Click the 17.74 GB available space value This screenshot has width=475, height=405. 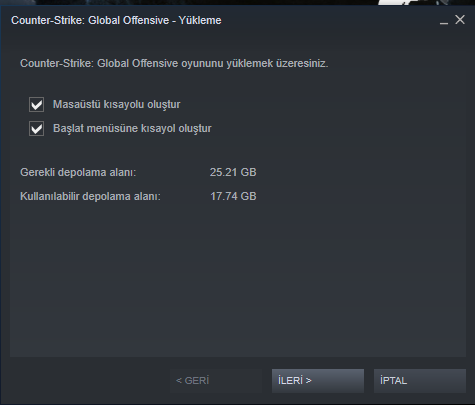click(233, 196)
